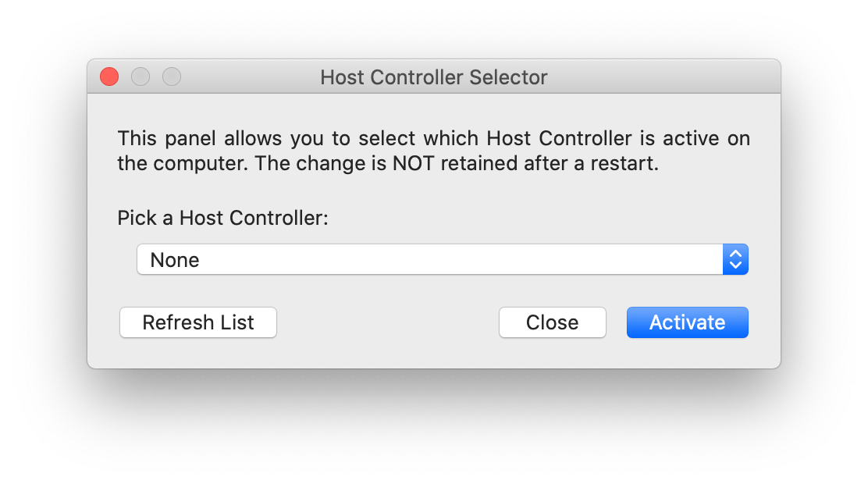
Task: Open the Host Controller dropdown showing None
Action: coord(442,260)
